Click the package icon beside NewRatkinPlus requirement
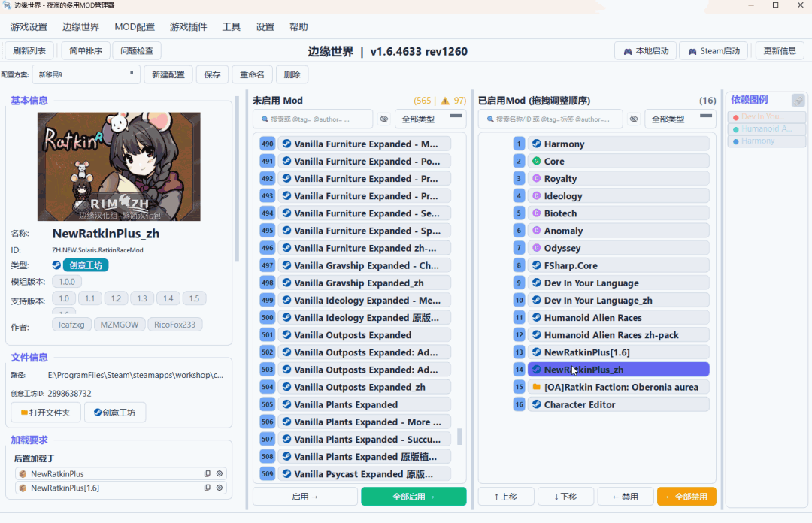Viewport: 812px width, 523px height. click(23, 474)
